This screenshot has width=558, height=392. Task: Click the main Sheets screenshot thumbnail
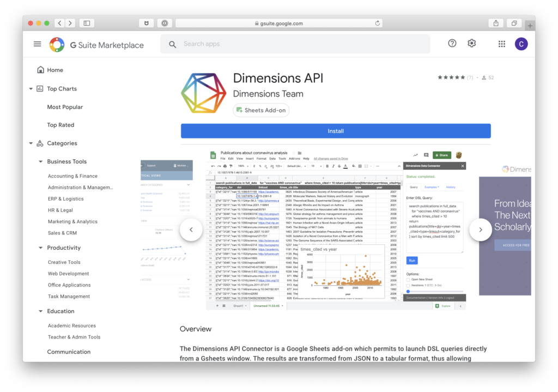point(336,229)
